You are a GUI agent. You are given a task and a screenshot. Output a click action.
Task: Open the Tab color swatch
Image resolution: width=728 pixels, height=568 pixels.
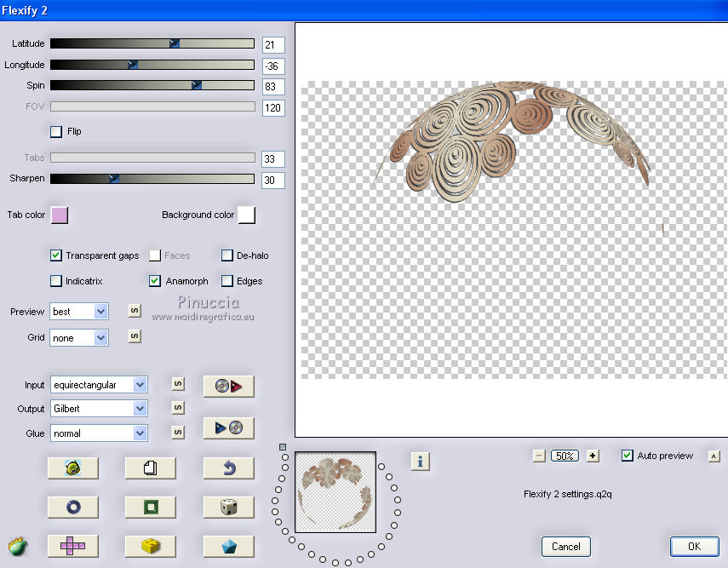(x=60, y=215)
